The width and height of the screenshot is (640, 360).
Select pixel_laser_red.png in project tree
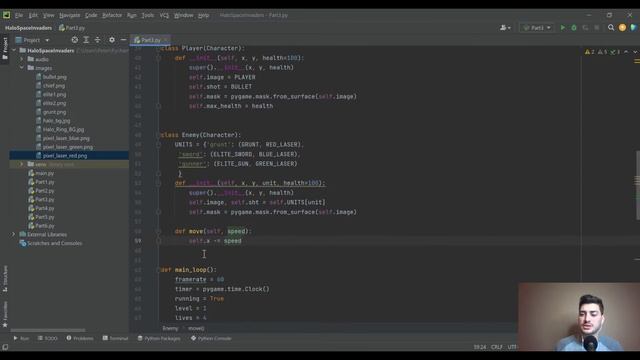tap(65, 156)
